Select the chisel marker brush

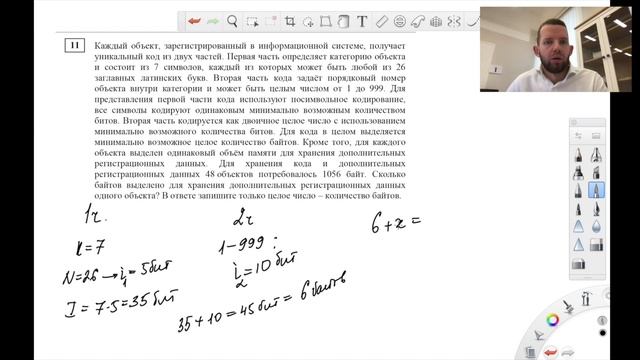coord(596,173)
